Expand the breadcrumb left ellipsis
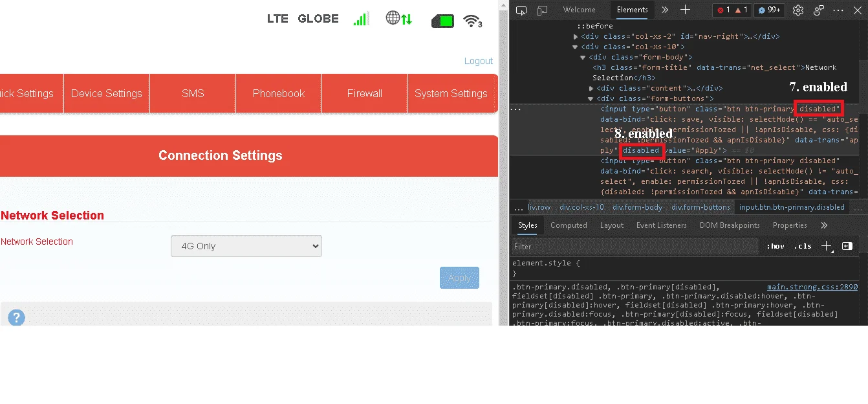 pos(519,207)
